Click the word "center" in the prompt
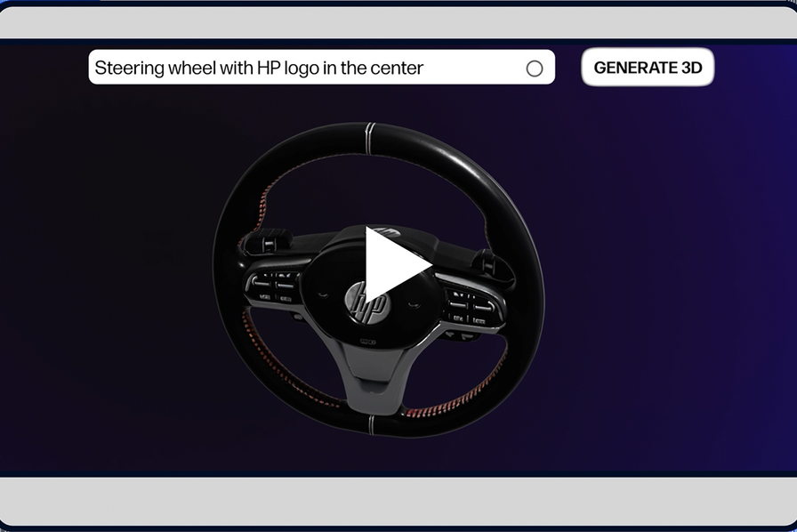 393,68
